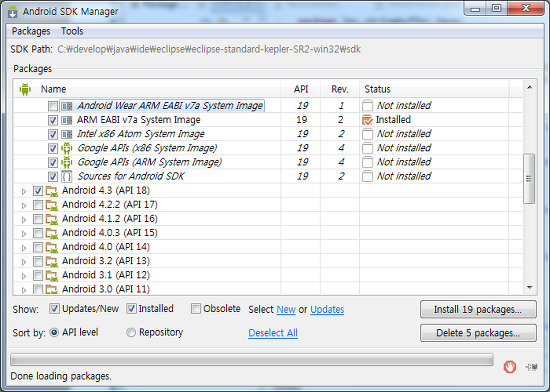Toggle the Installed show filter checkbox
550x392 pixels.
[x=132, y=309]
